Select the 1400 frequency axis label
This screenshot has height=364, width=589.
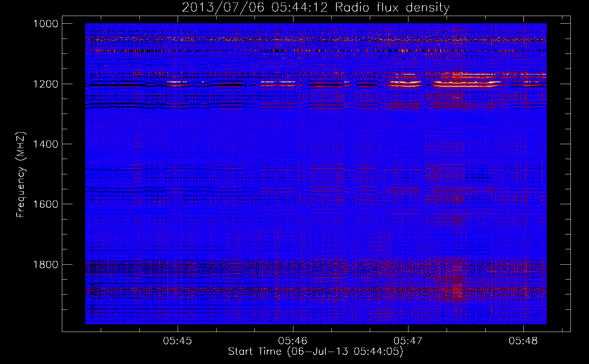46,144
